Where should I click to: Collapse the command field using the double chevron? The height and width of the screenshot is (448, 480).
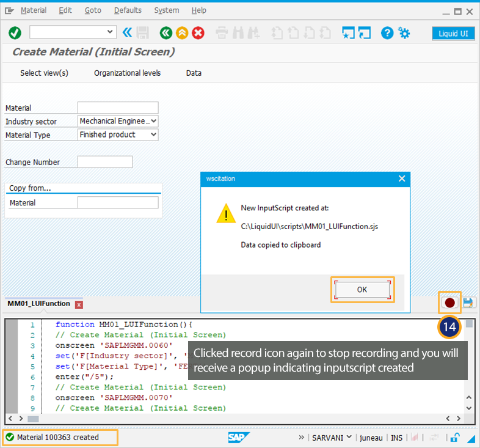(x=127, y=32)
